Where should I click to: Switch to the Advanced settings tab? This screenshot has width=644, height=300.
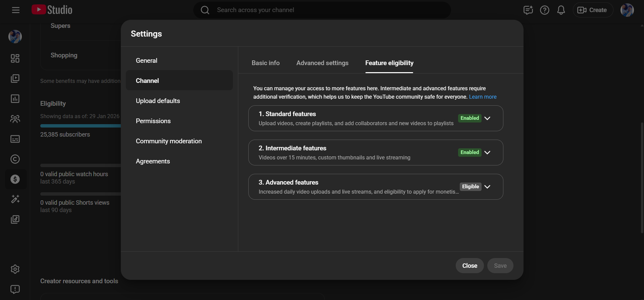322,63
